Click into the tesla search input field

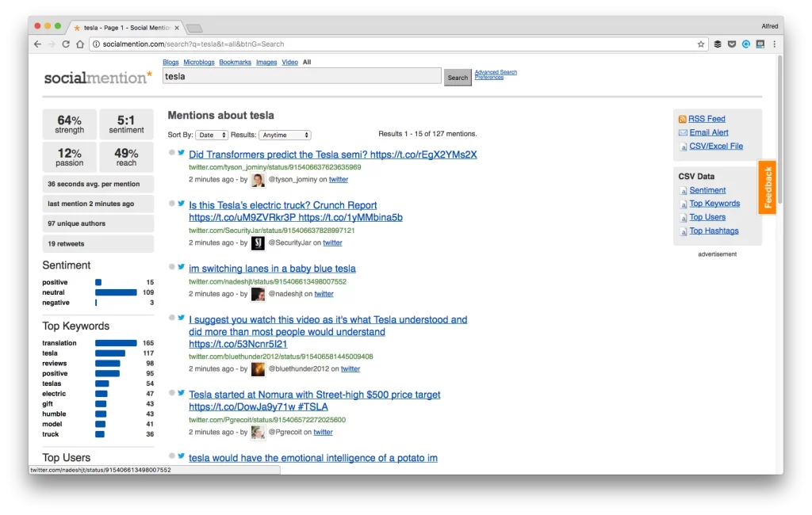302,77
